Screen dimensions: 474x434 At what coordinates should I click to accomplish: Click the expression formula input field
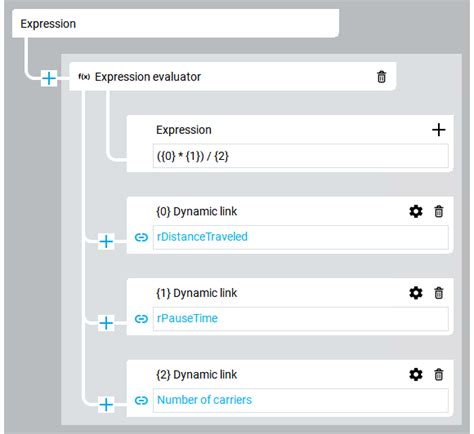click(300, 156)
